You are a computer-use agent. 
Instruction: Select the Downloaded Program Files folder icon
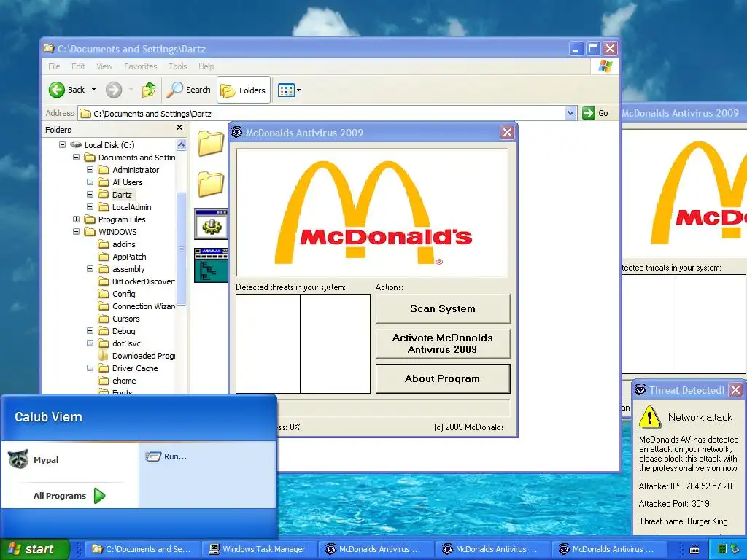coord(104,355)
